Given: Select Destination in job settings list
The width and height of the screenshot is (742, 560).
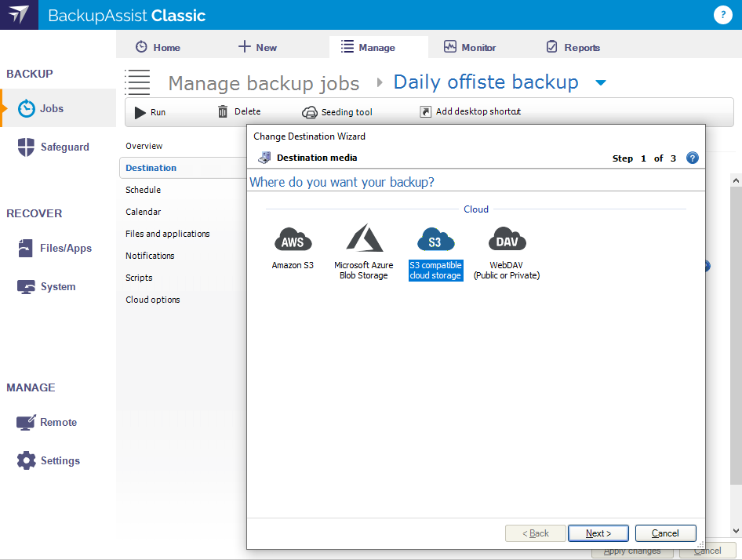Looking at the screenshot, I should point(183,168).
